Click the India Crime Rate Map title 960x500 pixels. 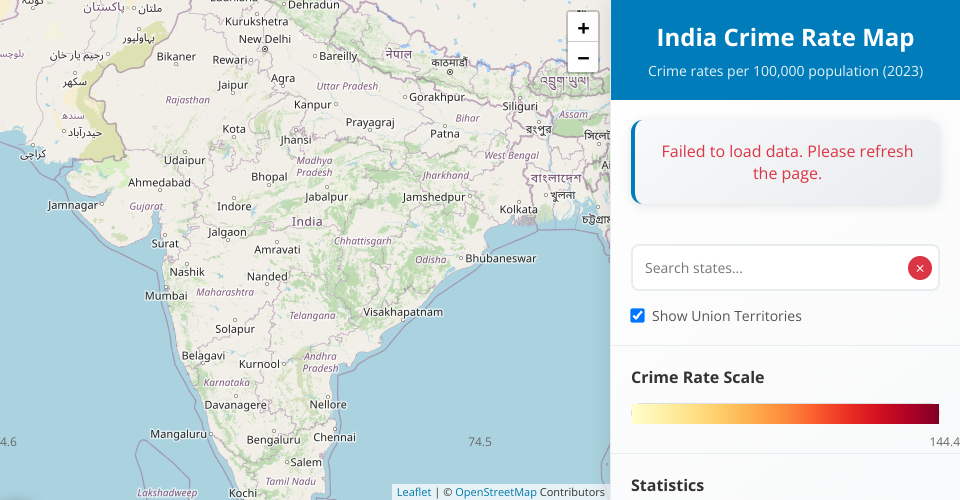pos(785,38)
